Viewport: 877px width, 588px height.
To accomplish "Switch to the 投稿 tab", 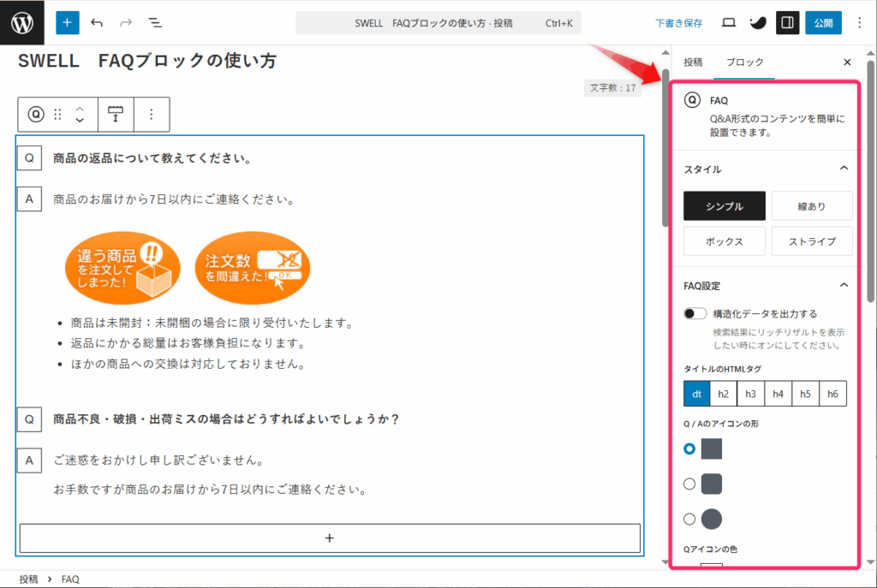I will coord(693,62).
